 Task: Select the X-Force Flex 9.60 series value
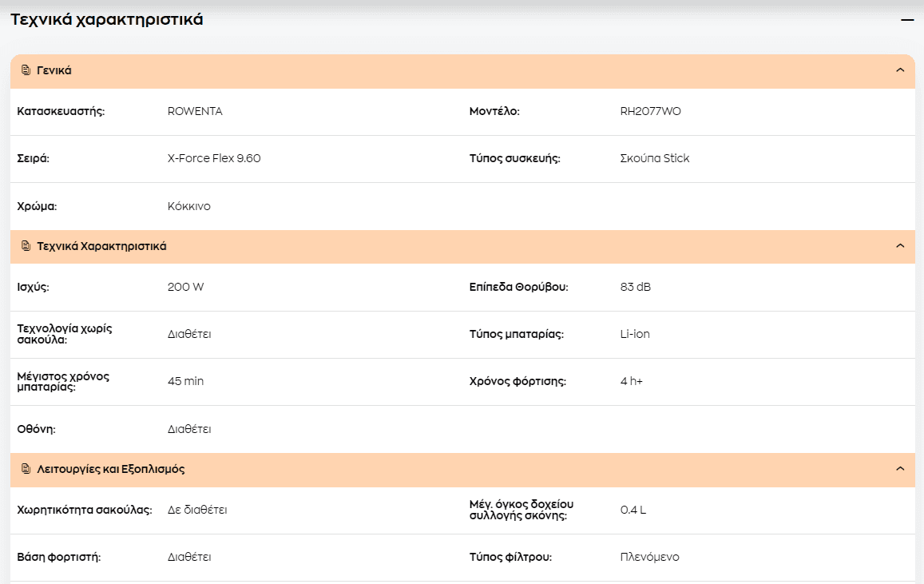coord(214,158)
